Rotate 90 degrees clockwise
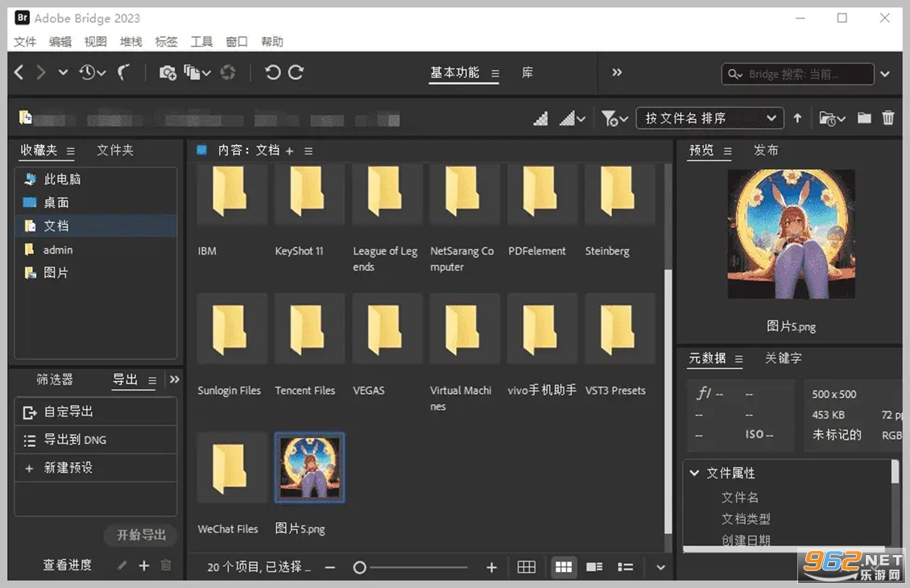 296,72
